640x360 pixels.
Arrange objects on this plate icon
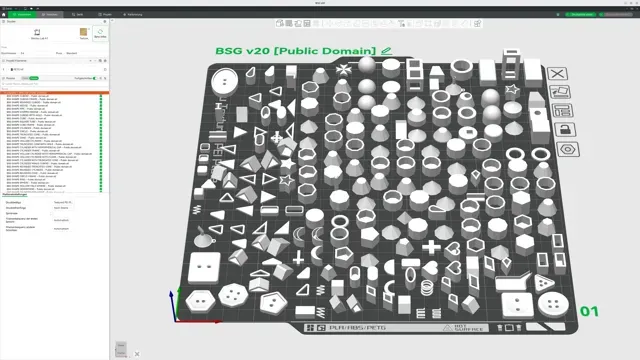click(x=562, y=111)
